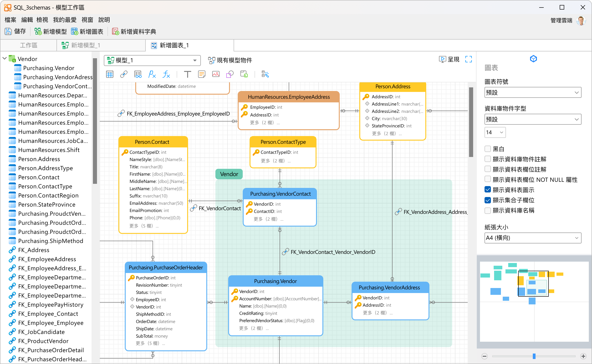
Task: Enable 顯示資料庫物件註解 checkbox
Action: (x=488, y=159)
